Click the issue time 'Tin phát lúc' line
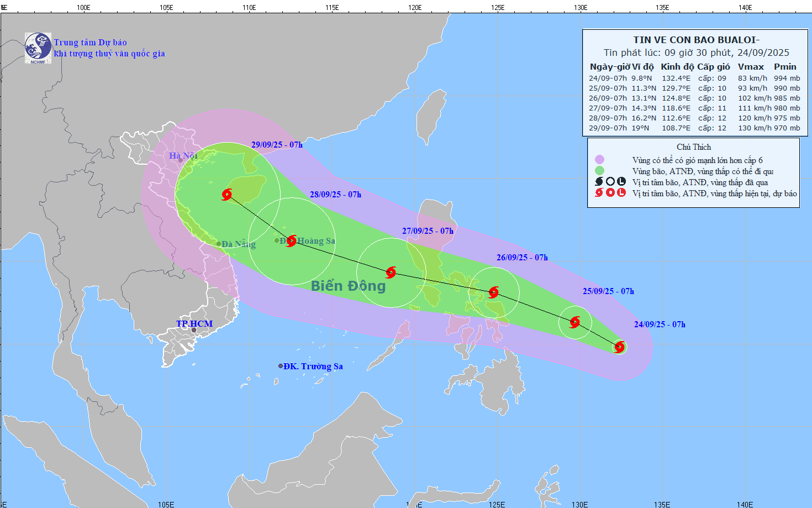The width and height of the screenshot is (812, 508). pos(697,53)
